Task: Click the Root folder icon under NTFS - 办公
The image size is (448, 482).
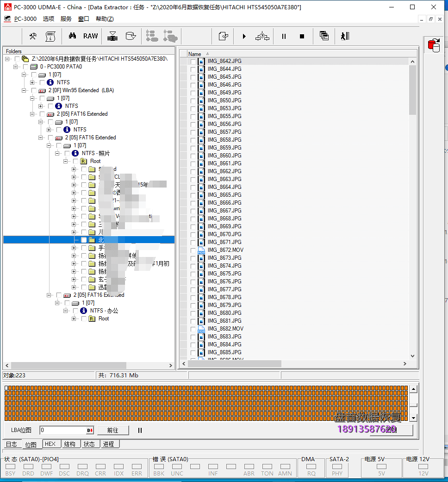Action: [x=92, y=319]
